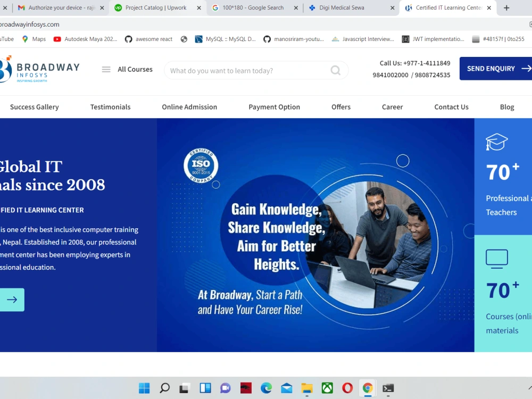Viewport: 532px width, 399px height.
Task: Open the Windows Start menu
Action: pos(144,388)
